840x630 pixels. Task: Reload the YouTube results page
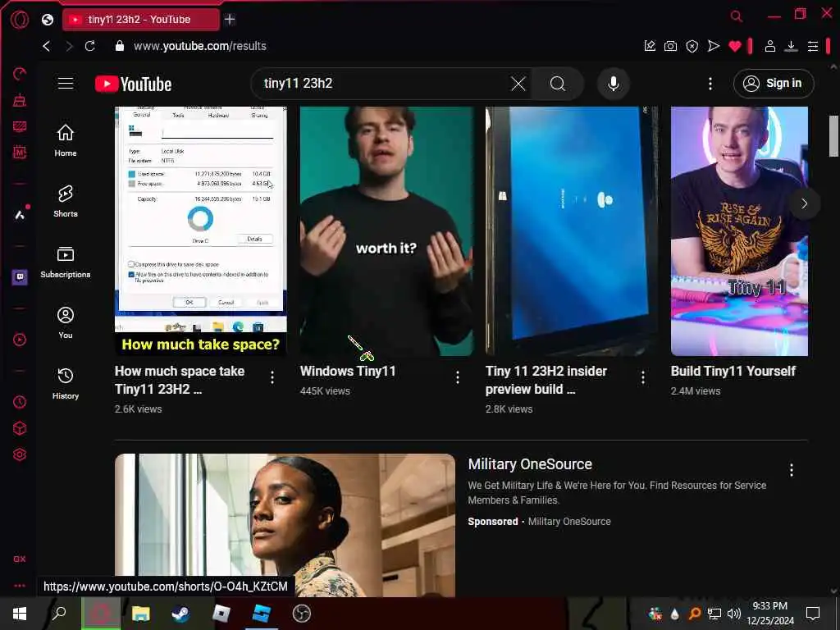(x=90, y=46)
